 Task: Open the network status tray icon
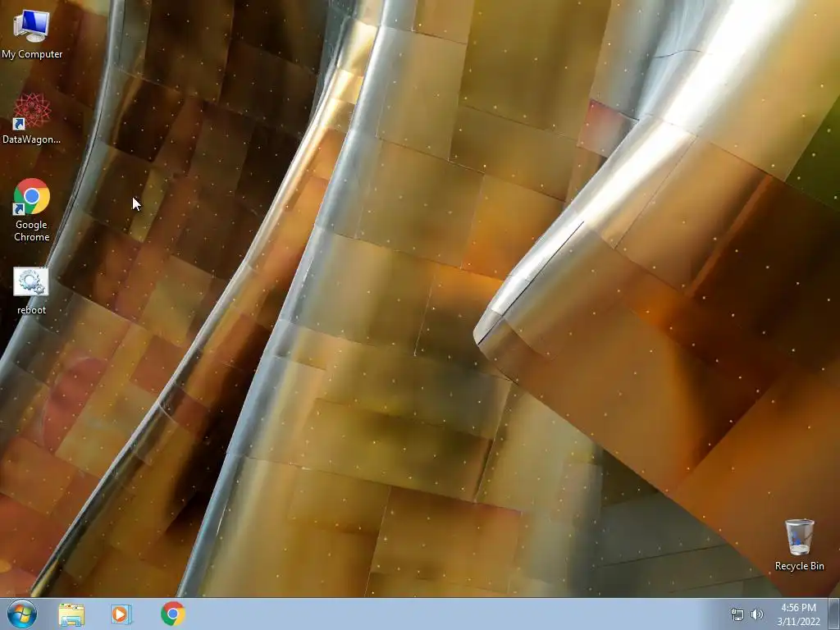pyautogui.click(x=737, y=614)
